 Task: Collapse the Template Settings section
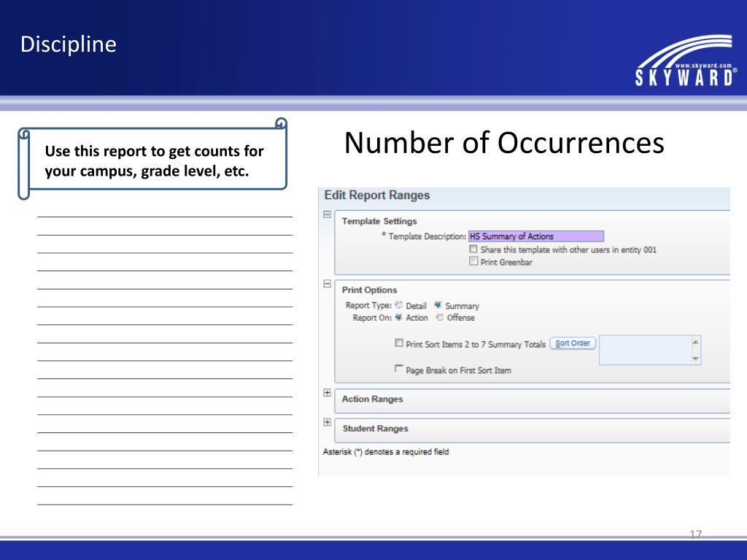328,215
